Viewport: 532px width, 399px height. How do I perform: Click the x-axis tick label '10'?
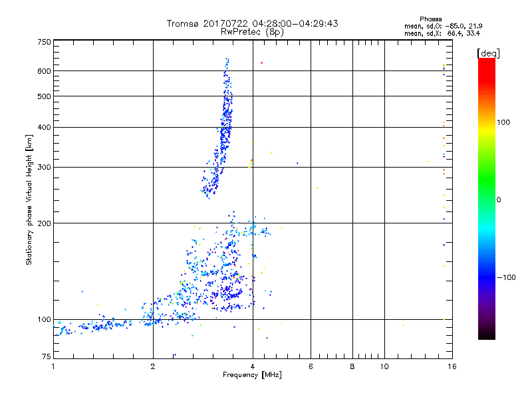384,366
